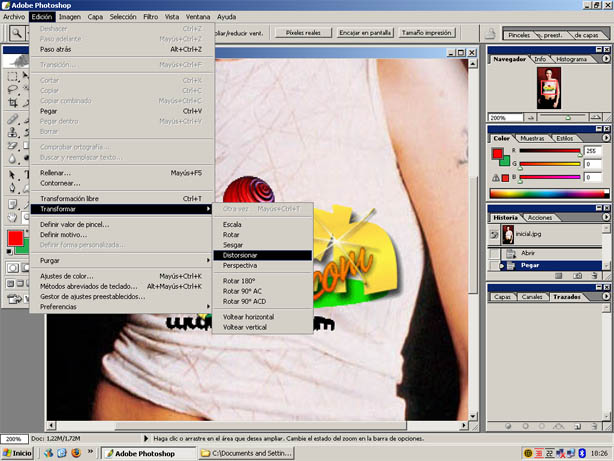Select the Zoom tool in options bar
The height and width of the screenshot is (461, 614).
[x=17, y=33]
